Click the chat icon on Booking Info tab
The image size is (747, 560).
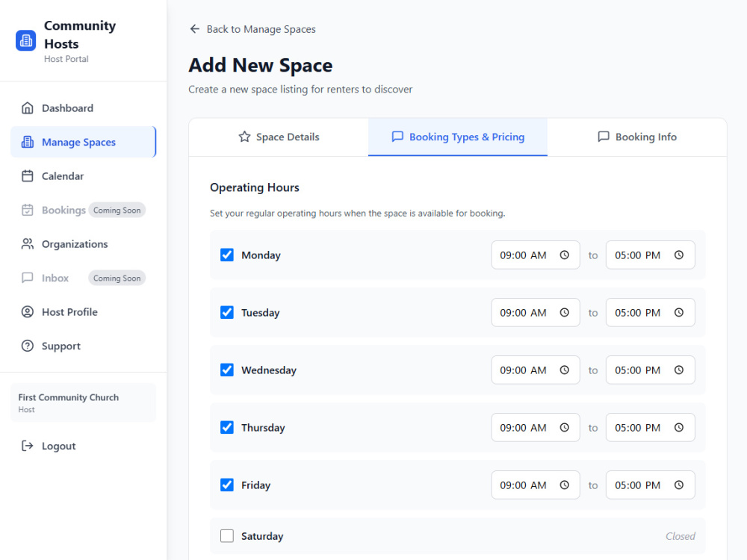(x=604, y=137)
